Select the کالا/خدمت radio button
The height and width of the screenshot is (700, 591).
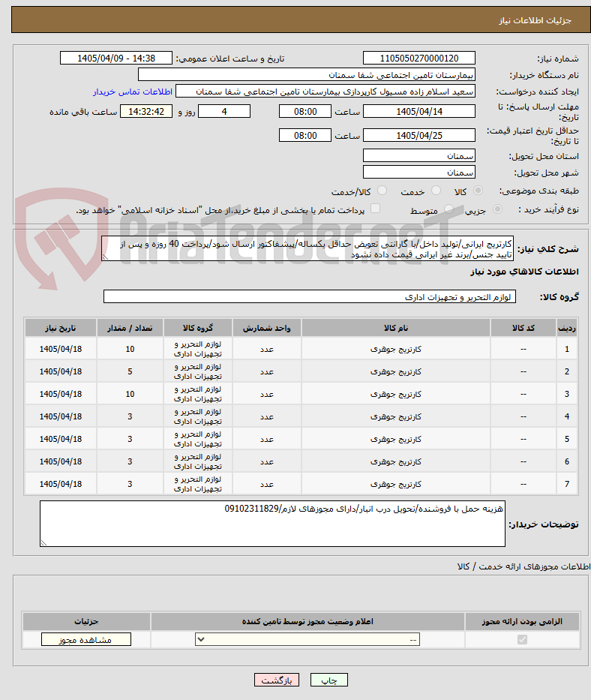pyautogui.click(x=382, y=191)
